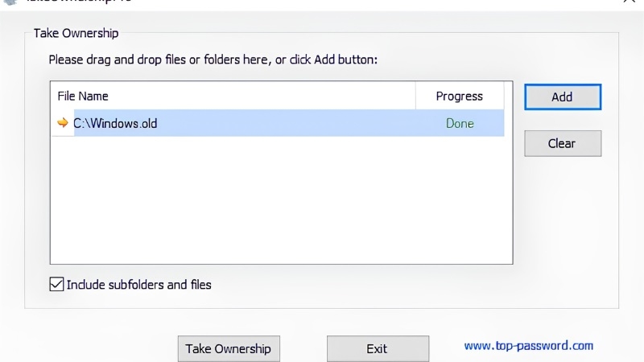
Task: Uncheck the Include subfolders and files checkbox
Action: 56,284
